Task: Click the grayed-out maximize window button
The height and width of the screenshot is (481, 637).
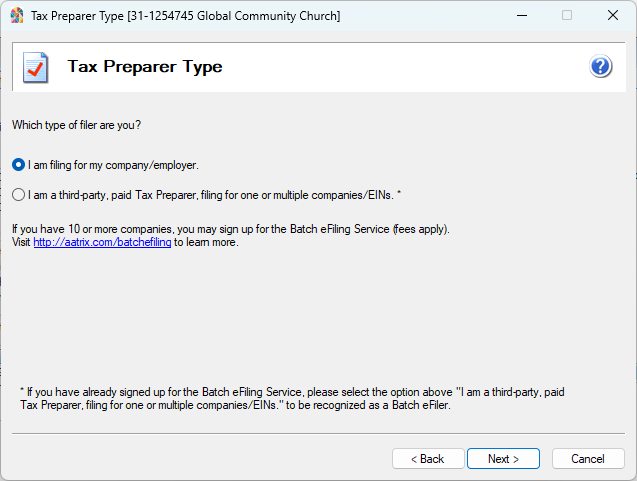Action: (x=567, y=15)
